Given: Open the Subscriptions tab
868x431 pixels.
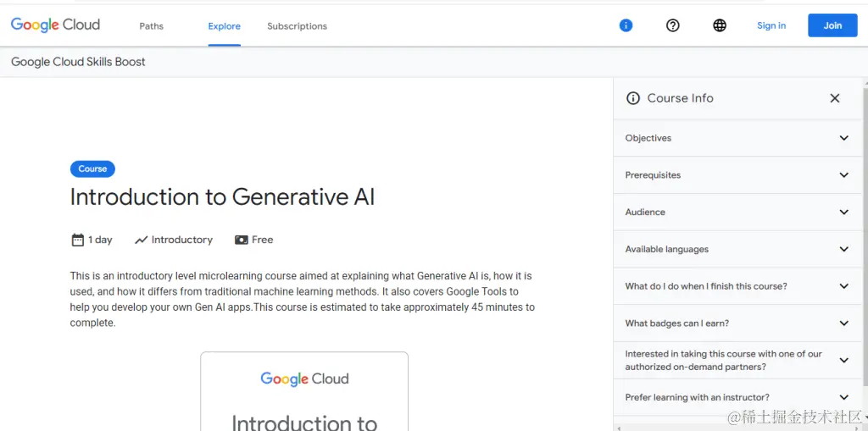Looking at the screenshot, I should click(297, 26).
